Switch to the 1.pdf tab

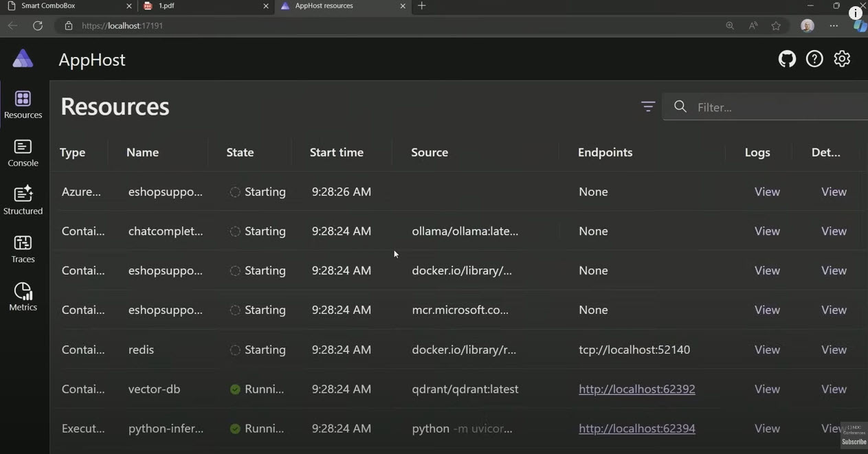click(x=206, y=5)
